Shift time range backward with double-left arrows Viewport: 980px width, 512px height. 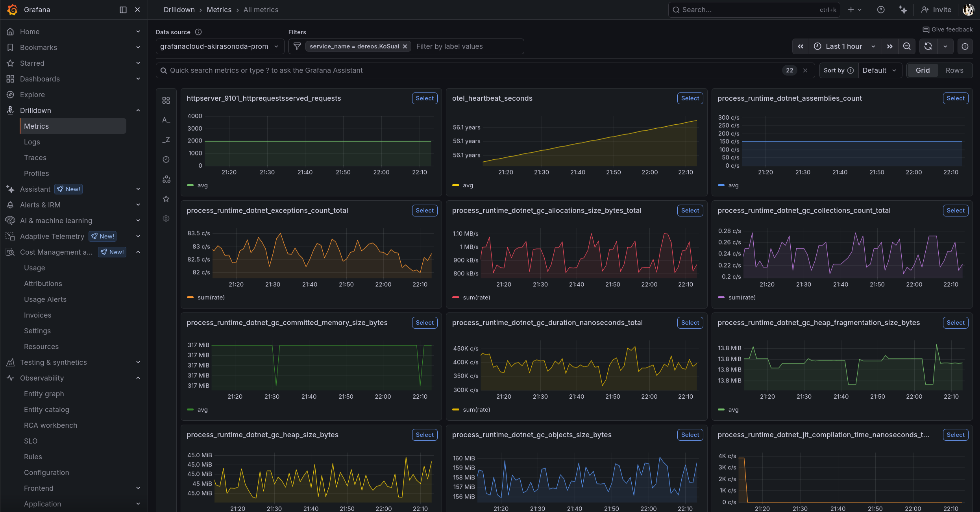pyautogui.click(x=801, y=46)
